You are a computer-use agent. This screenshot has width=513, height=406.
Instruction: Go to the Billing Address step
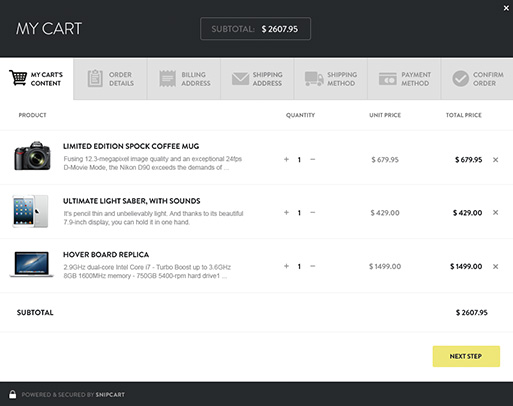point(184,79)
